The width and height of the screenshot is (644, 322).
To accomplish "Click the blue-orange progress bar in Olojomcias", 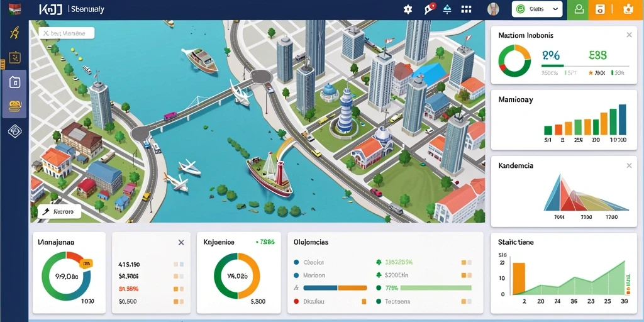I will pyautogui.click(x=335, y=288).
